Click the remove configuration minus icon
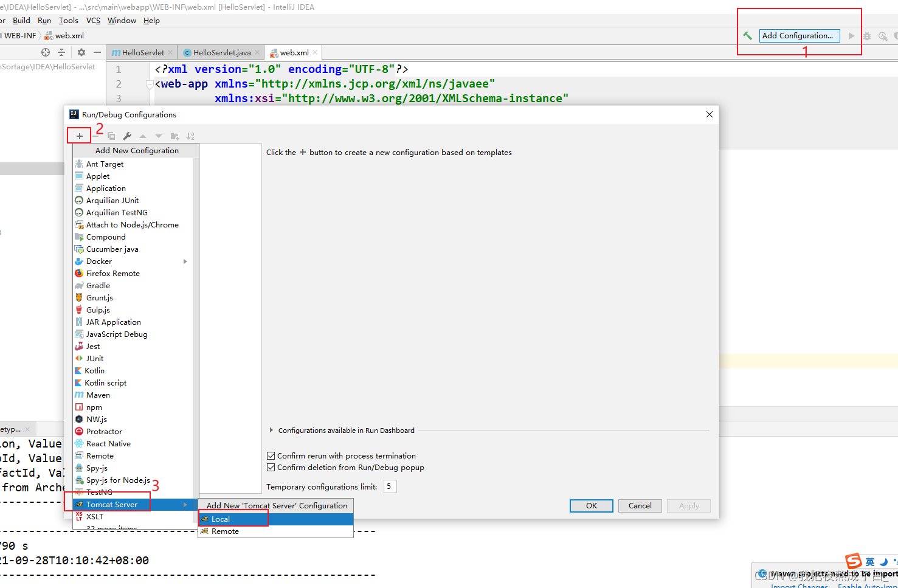Image resolution: width=898 pixels, height=588 pixels. 96,136
